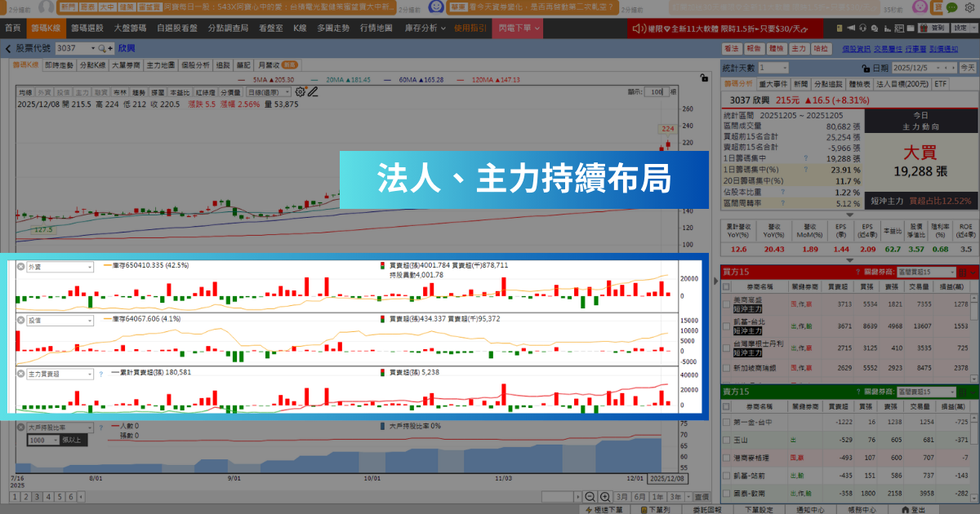980x514 pixels.
Task: Click the 今天 button to jump to today
Action: (967, 66)
